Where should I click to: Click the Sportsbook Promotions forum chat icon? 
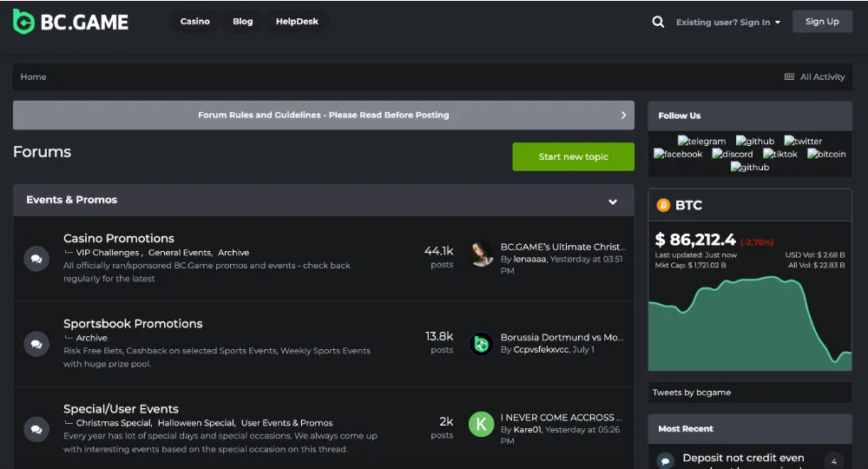pos(36,344)
